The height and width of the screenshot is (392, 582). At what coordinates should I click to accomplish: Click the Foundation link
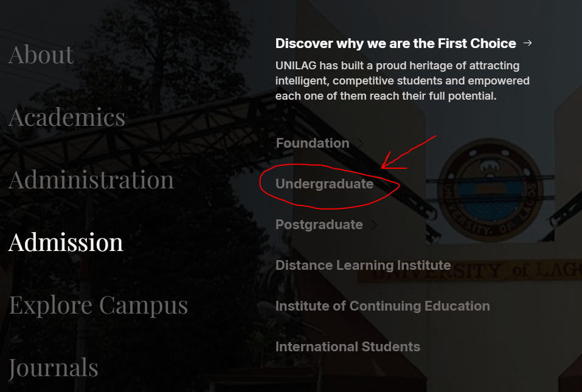[312, 143]
